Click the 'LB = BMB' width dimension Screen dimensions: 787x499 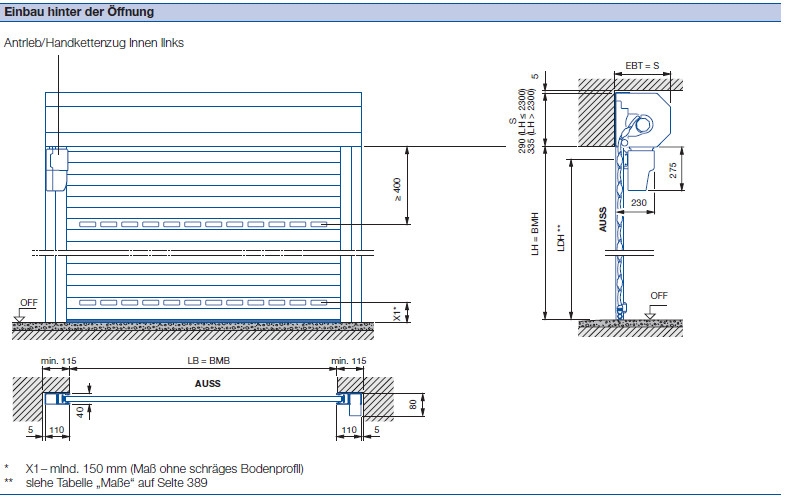click(x=208, y=360)
